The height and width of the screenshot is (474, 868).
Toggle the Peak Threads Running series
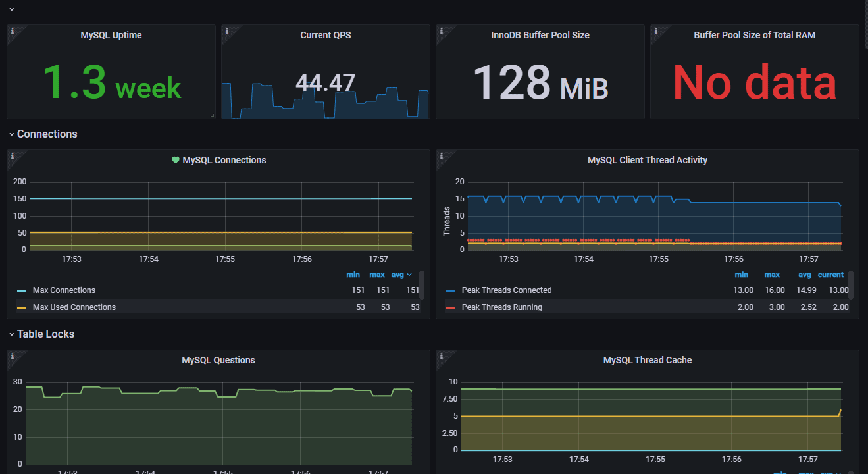(x=502, y=307)
